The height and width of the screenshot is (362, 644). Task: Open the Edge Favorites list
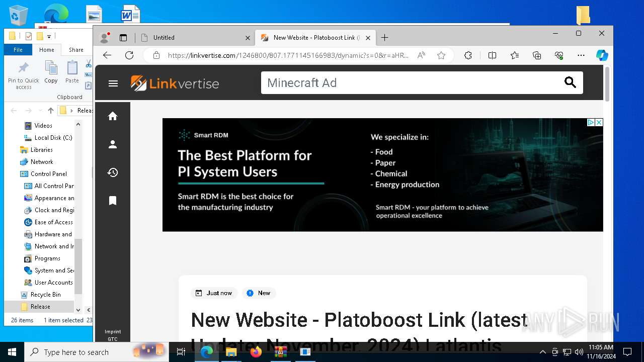pos(514,55)
